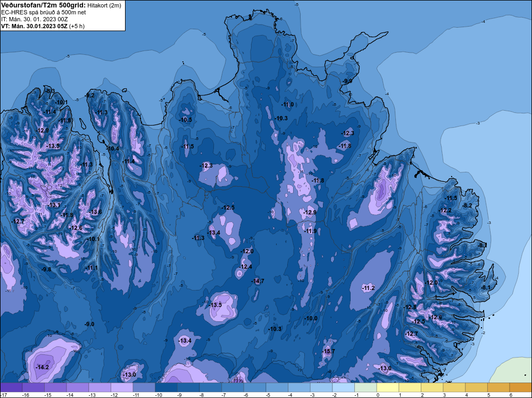Screen dimensions: 532x398
Task: Click the title text 'Veðurstofan/T2m 500grid'
Action: (43, 5)
